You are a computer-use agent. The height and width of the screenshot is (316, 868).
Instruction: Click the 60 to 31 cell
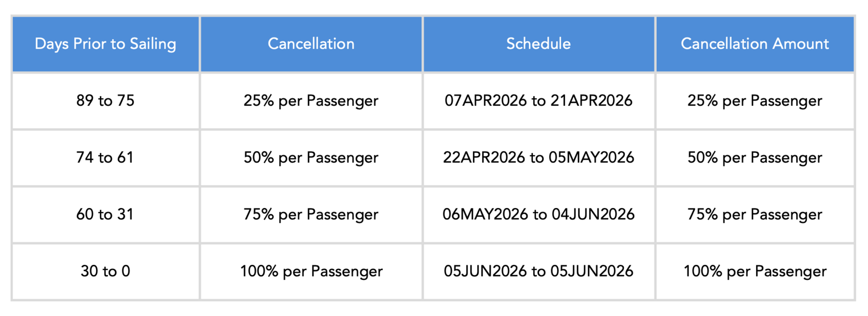[x=106, y=214]
